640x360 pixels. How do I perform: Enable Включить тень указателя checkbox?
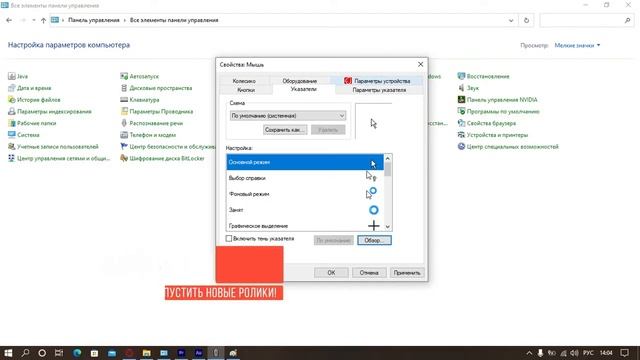(229, 238)
